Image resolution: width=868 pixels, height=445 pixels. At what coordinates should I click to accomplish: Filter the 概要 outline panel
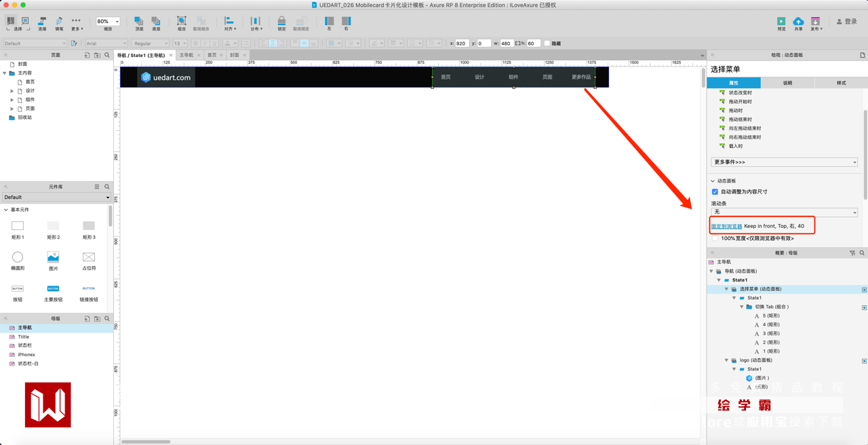[852, 253]
